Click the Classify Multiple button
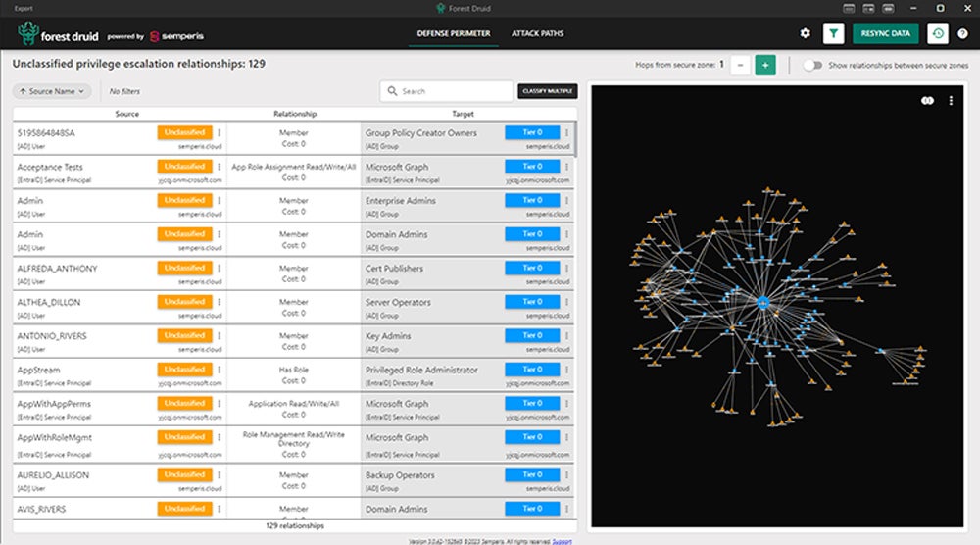Viewport: 980px width, 545px height. pyautogui.click(x=548, y=91)
